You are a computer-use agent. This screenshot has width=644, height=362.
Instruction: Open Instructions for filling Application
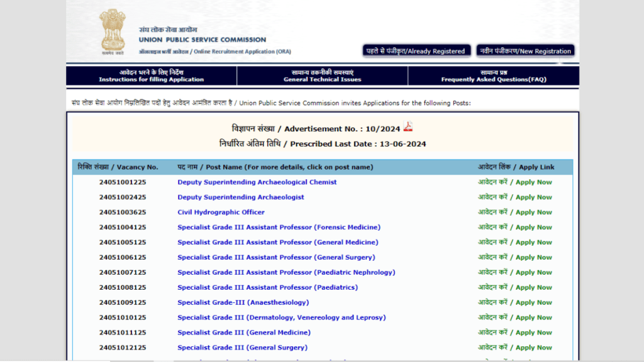click(151, 77)
